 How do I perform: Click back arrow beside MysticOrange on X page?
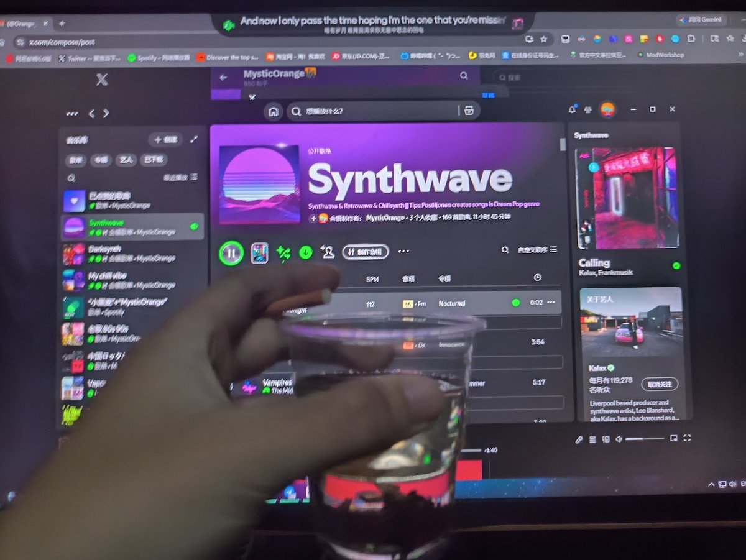point(223,77)
